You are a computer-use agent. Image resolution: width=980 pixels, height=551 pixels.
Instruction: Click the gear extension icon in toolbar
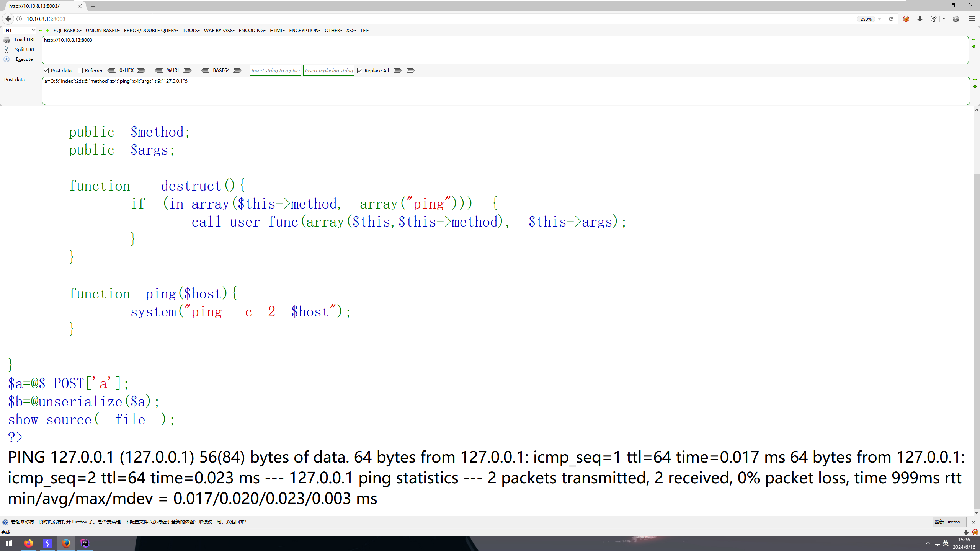(x=956, y=19)
